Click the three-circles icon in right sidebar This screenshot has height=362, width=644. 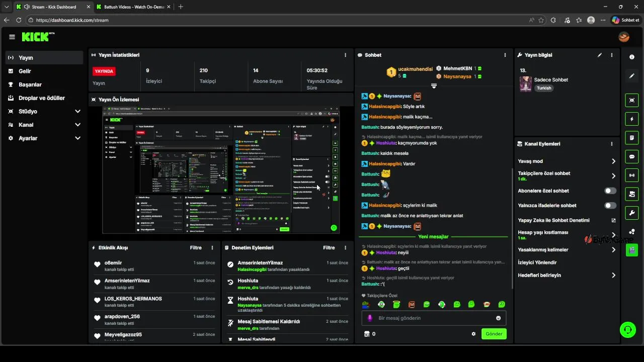pos(632,231)
